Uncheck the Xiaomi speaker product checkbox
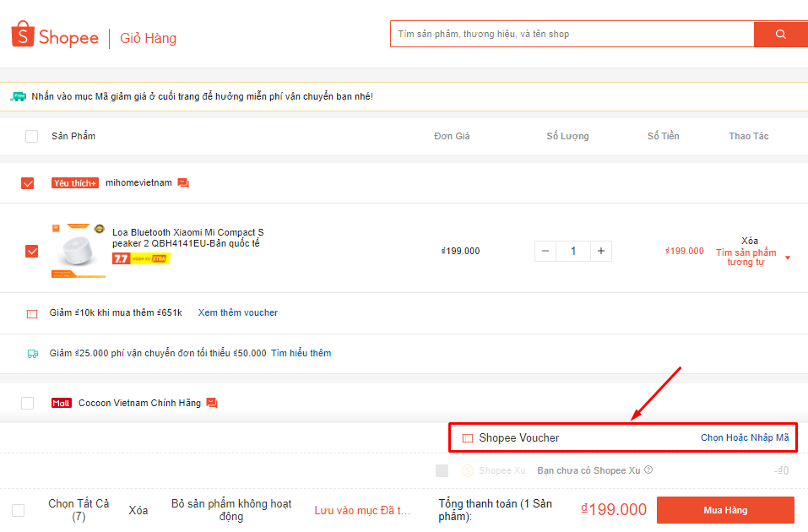808x532 pixels. (x=32, y=251)
